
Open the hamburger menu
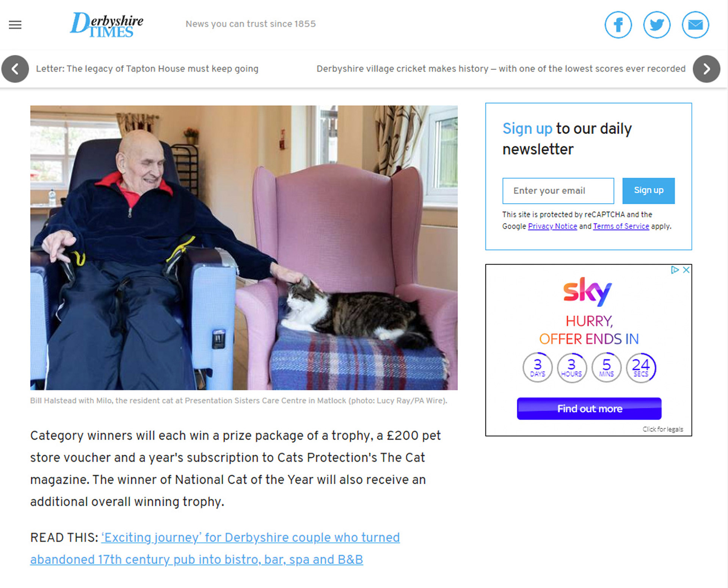(x=15, y=25)
